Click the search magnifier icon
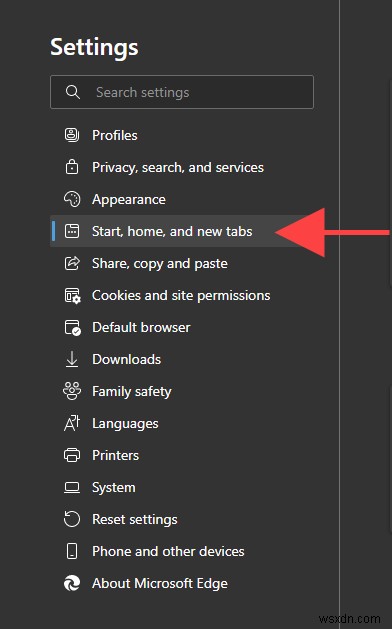392x629 pixels. (73, 92)
